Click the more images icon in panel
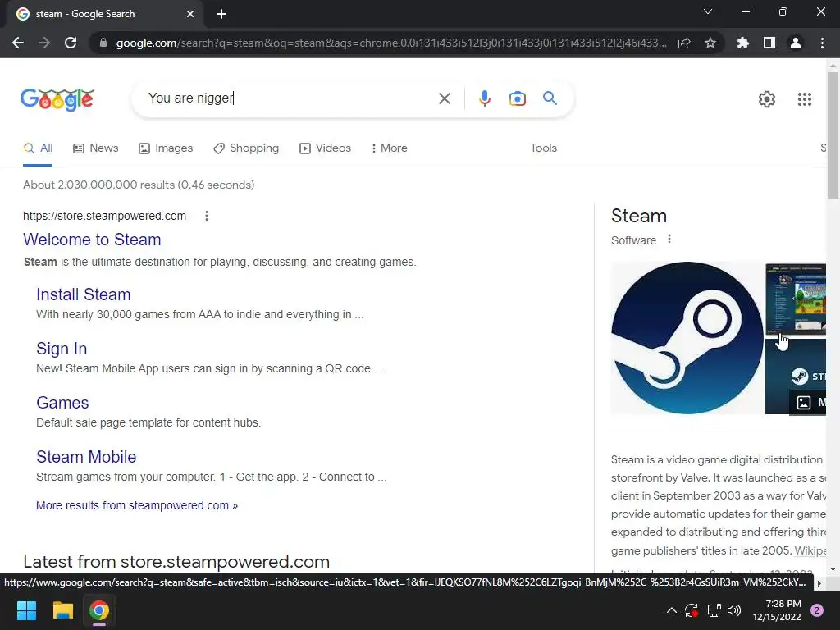 [x=804, y=403]
